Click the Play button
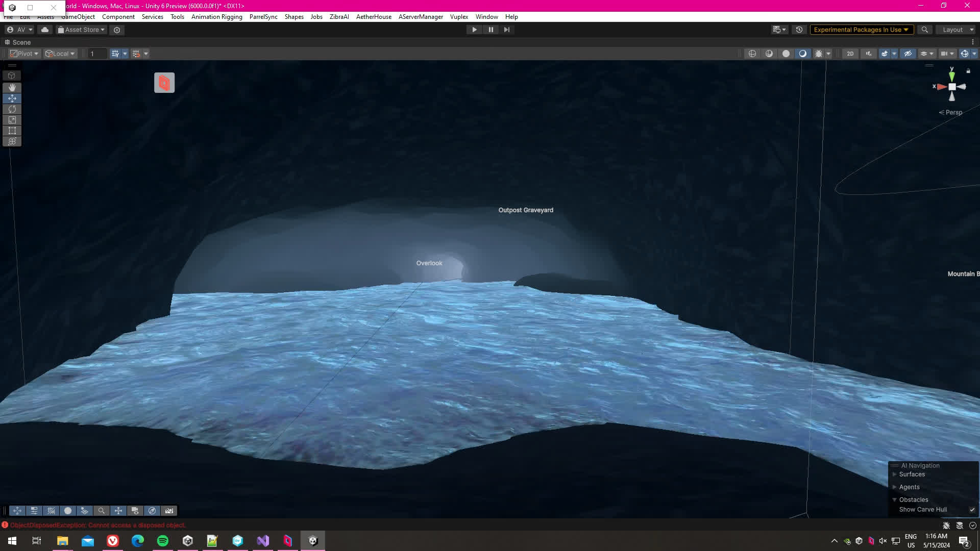The width and height of the screenshot is (980, 551). 474,30
